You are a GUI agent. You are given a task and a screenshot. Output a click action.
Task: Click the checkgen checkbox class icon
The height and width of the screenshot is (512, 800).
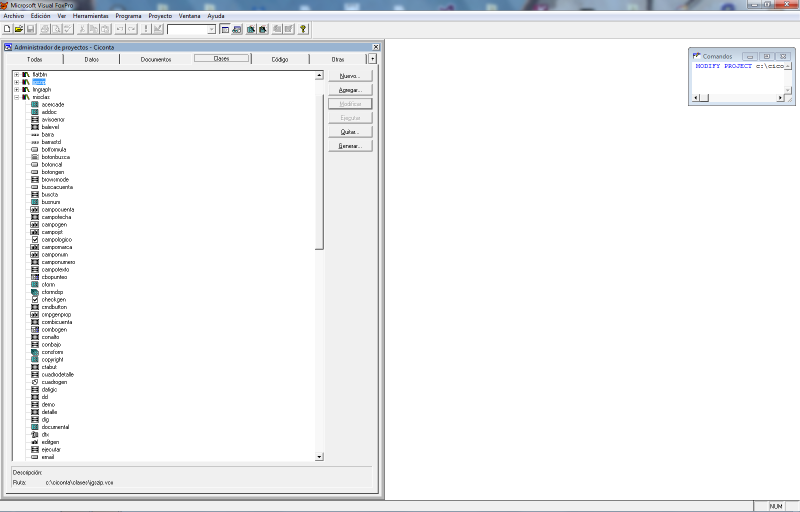click(35, 299)
